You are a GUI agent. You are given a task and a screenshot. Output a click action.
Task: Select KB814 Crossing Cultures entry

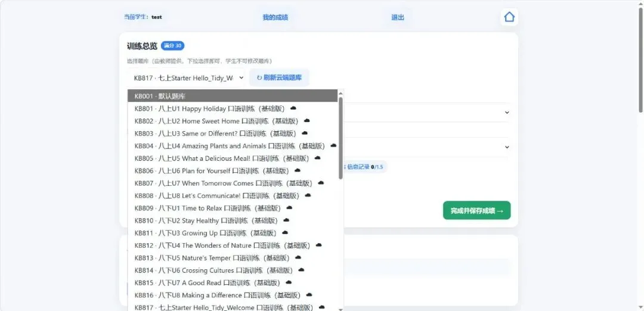coord(233,270)
